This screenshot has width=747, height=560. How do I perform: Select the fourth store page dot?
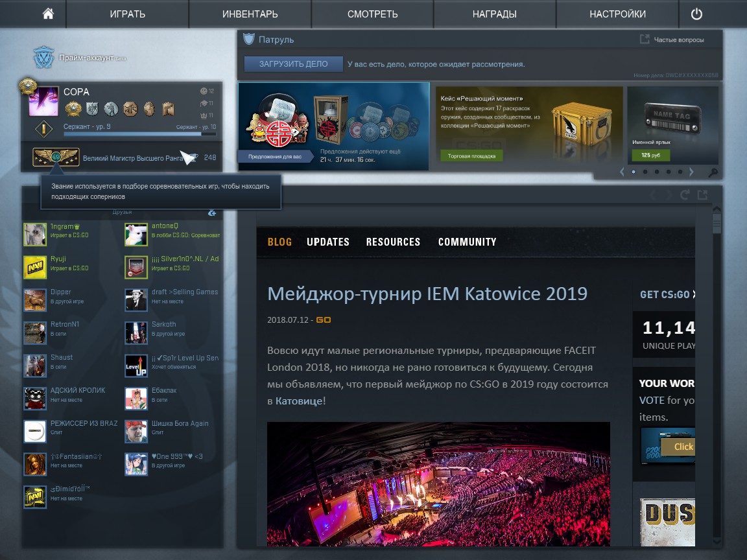669,172
